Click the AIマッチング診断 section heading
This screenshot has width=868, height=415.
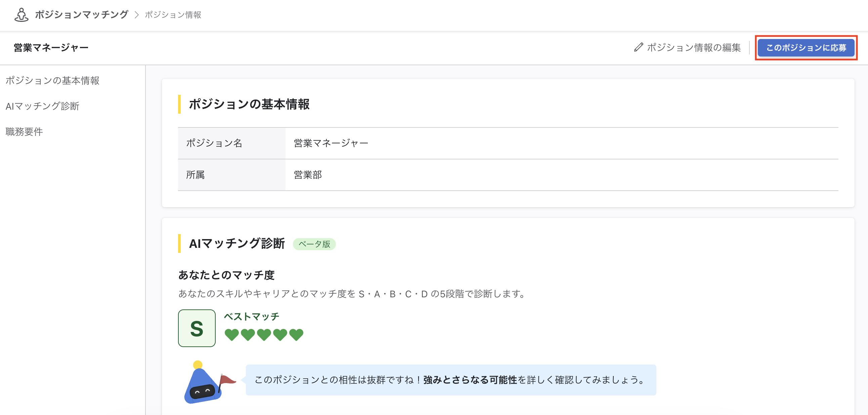tap(237, 243)
